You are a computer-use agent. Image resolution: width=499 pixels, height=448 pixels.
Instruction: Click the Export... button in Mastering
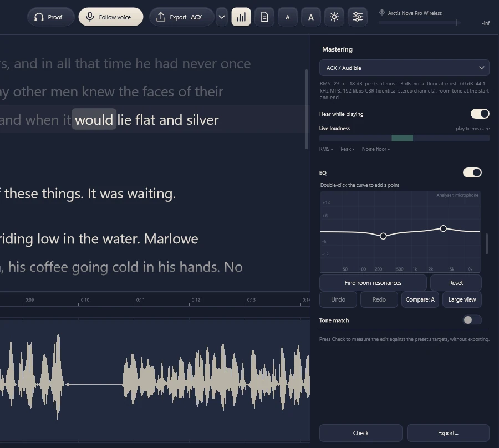(x=448, y=433)
